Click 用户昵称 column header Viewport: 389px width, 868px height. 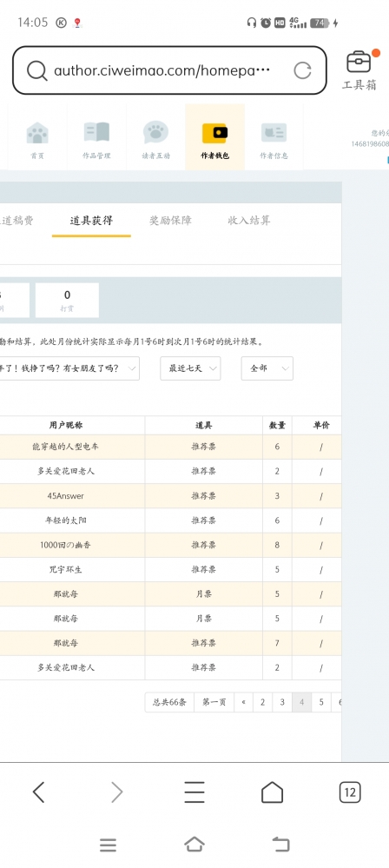tap(66, 425)
